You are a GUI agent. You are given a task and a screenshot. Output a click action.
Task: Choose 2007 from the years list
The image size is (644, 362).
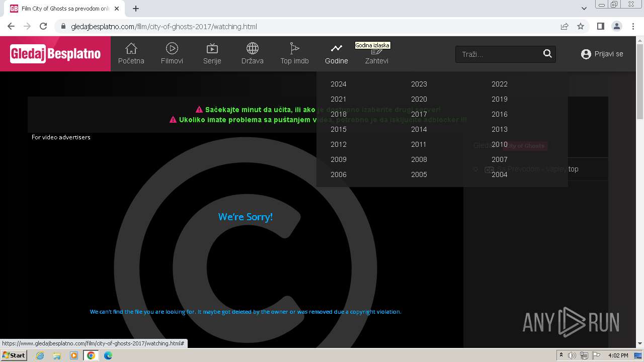[x=500, y=159]
